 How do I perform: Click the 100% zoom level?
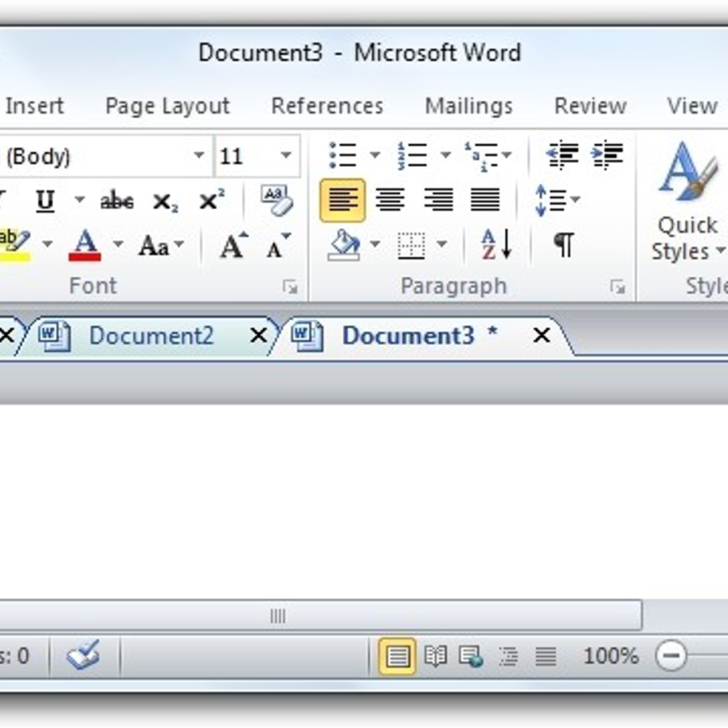[x=611, y=656]
